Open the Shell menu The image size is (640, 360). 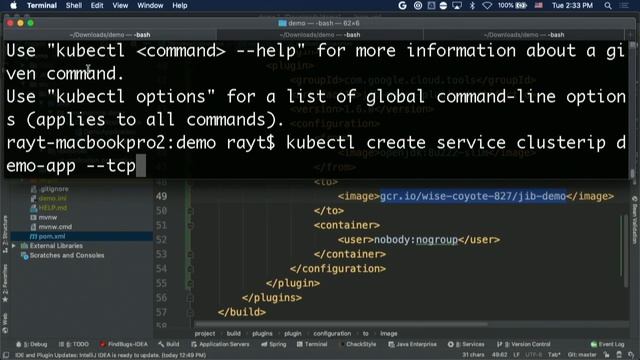(x=73, y=5)
